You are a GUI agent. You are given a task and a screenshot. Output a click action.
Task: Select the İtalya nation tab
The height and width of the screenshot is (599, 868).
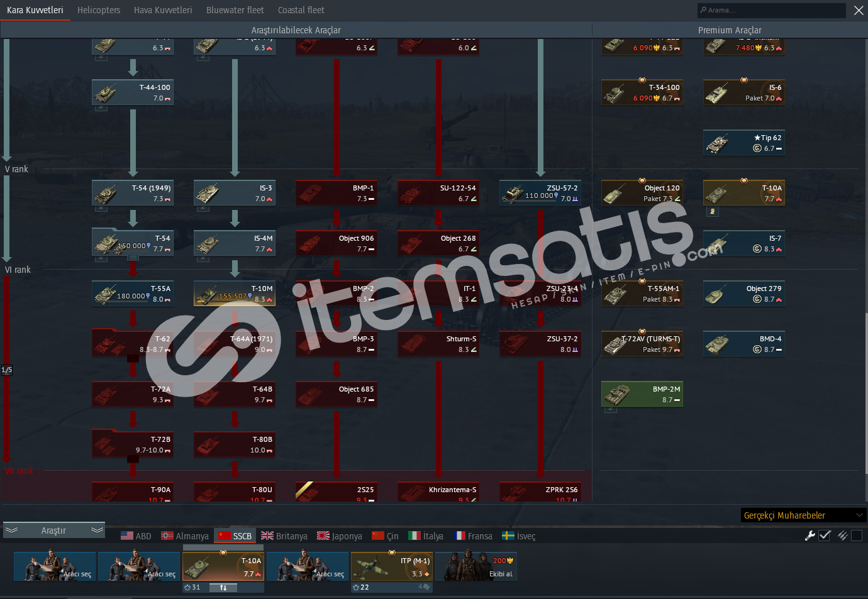click(426, 536)
